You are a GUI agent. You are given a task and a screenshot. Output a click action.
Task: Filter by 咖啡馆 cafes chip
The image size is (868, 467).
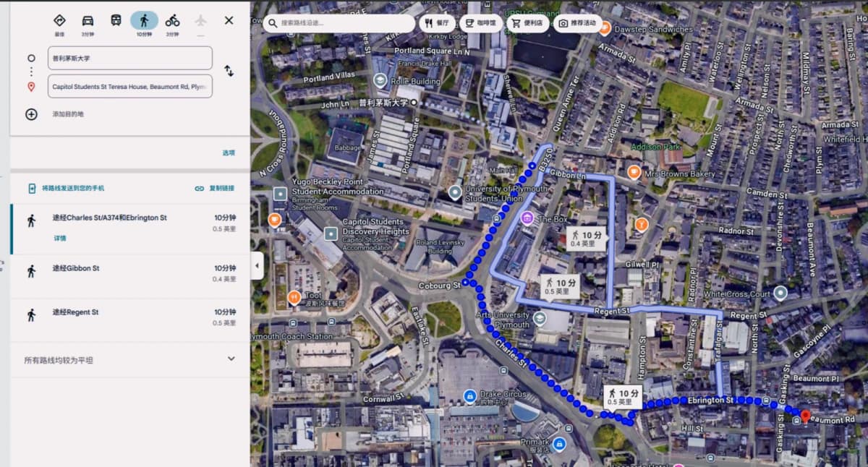(x=481, y=23)
